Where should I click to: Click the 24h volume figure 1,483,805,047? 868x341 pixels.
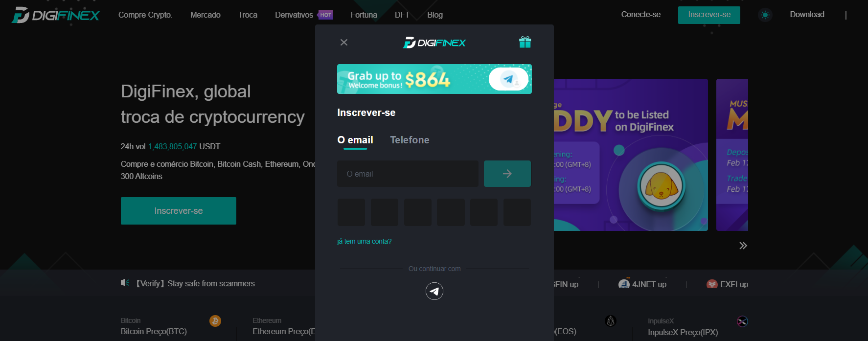click(172, 146)
